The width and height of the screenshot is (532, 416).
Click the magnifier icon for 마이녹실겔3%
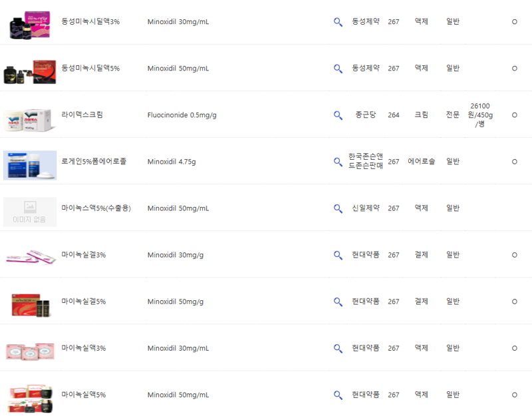click(x=337, y=254)
